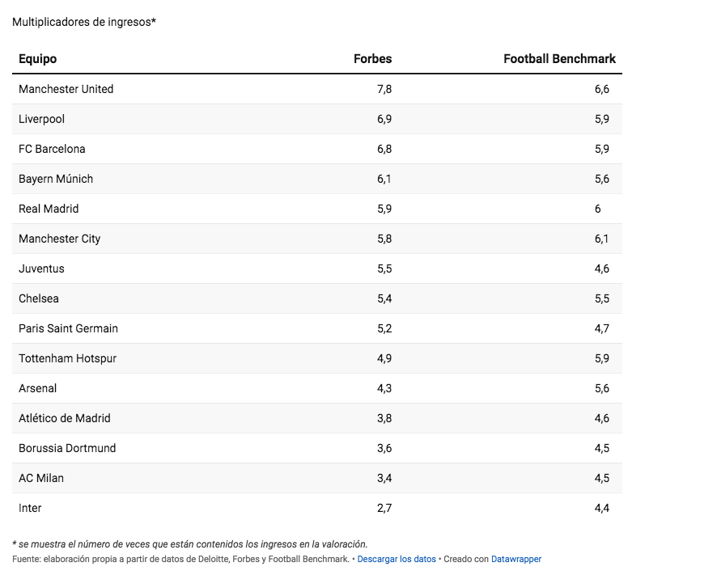Select the Tottenham Hotspur team cell
The height and width of the screenshot is (588, 717).
(x=68, y=358)
